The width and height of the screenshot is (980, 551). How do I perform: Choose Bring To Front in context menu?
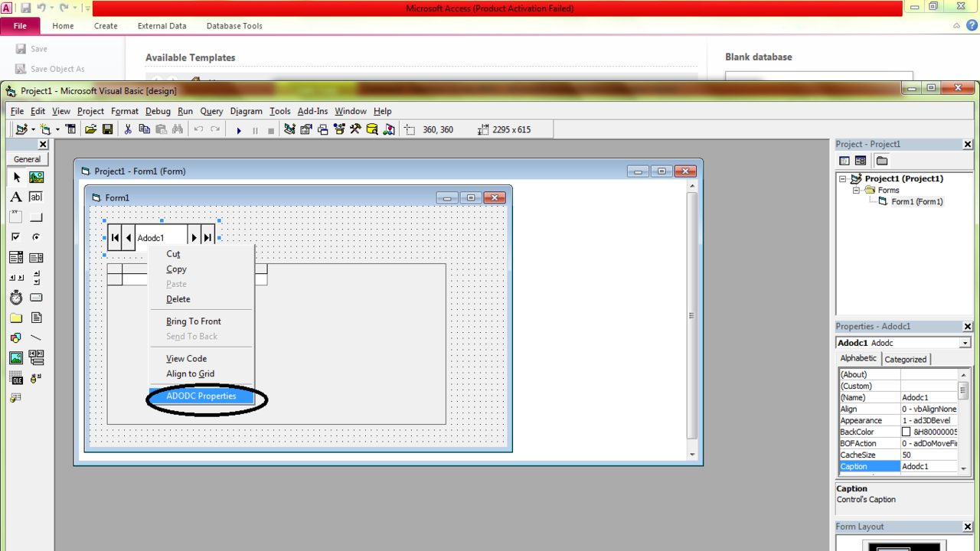pos(194,321)
